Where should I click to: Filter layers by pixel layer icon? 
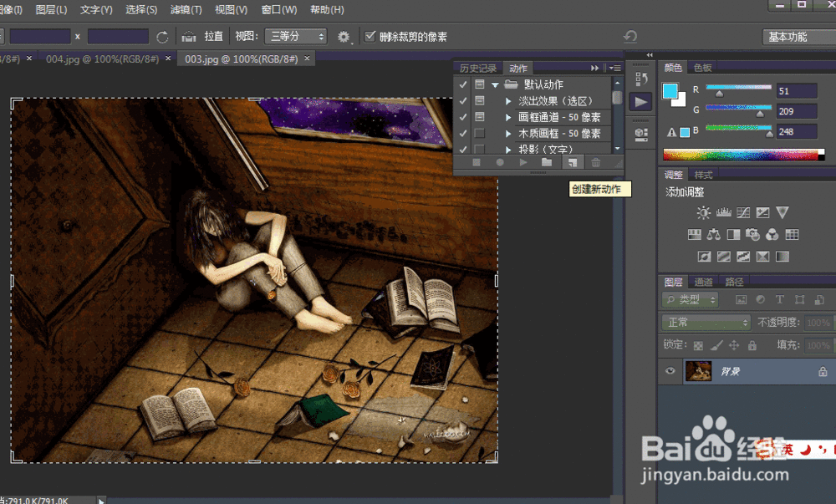pyautogui.click(x=741, y=299)
